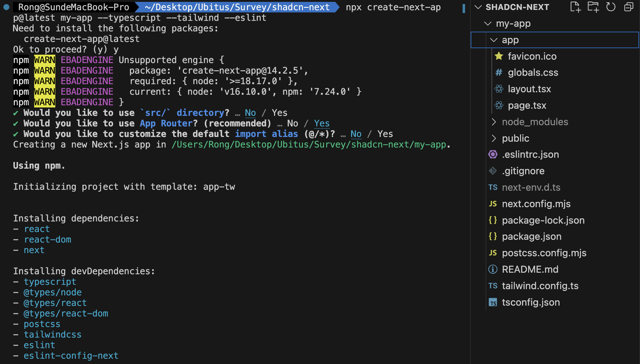
Task: Click the TS icon of next-env.d.ts
Action: tap(493, 187)
